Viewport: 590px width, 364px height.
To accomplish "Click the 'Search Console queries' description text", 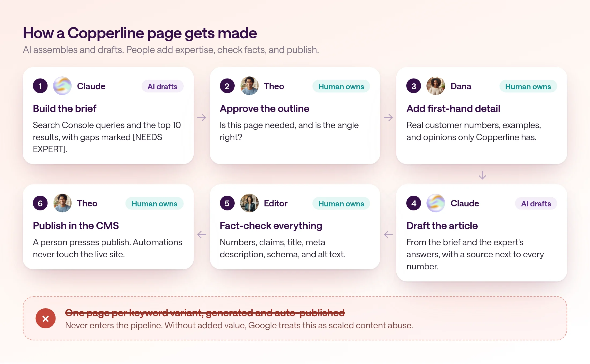I will click(107, 137).
